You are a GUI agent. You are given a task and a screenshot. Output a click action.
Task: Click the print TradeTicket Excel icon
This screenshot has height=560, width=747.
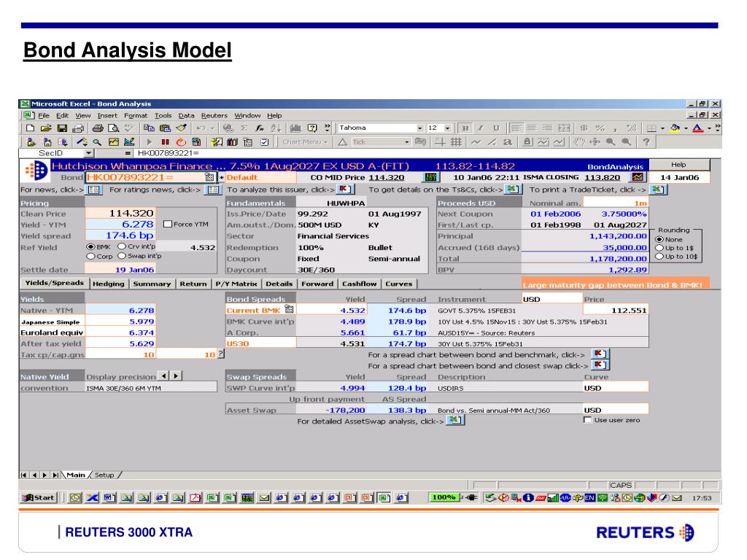click(657, 190)
